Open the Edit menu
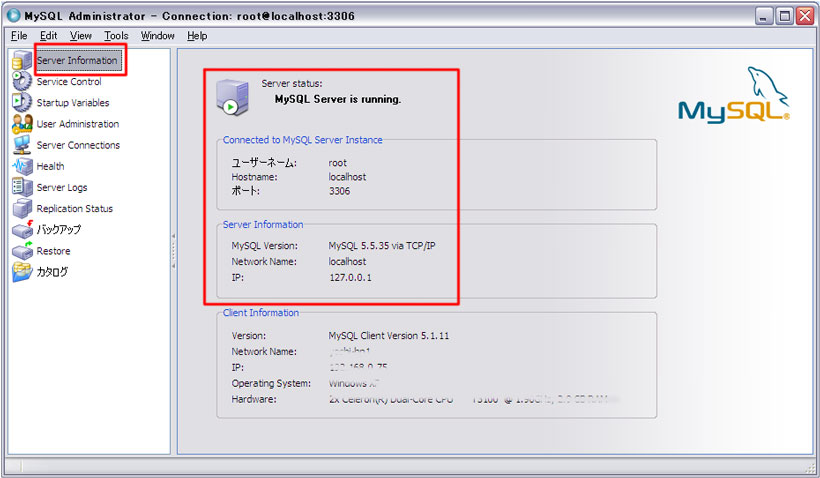Image resolution: width=820 pixels, height=478 pixels. coord(48,36)
